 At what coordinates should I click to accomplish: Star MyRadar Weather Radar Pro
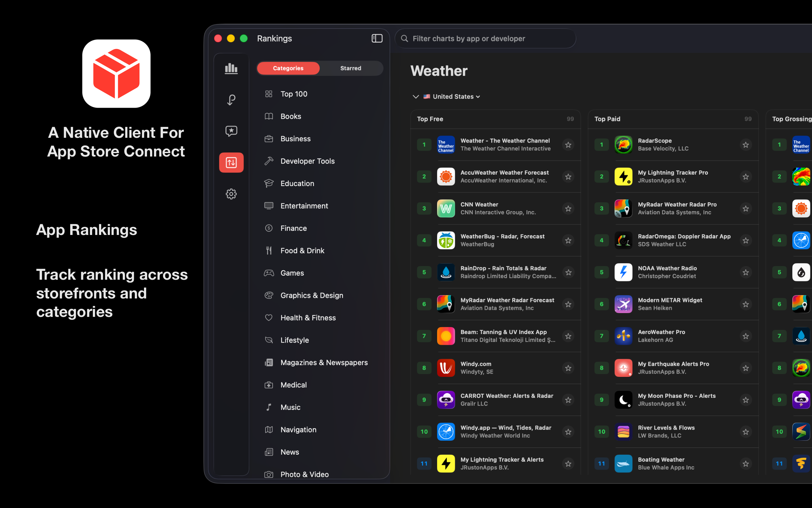[746, 209]
